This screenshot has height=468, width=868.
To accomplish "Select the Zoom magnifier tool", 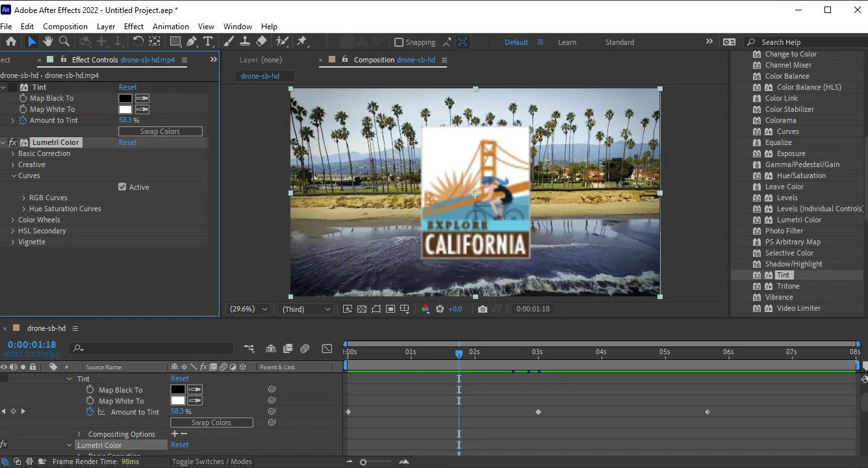I will (x=64, y=42).
